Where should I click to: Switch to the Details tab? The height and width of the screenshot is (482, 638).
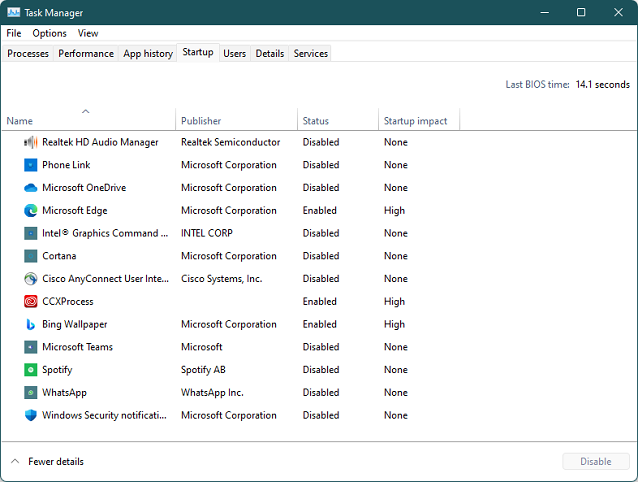pos(269,54)
